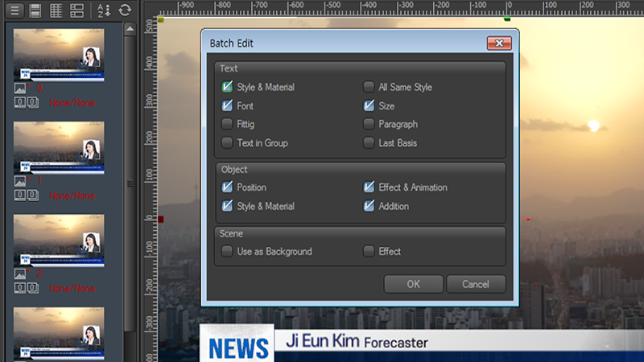This screenshot has height=362, width=644.
Task: Sort scenes with the A-Z icon
Action: click(x=104, y=10)
